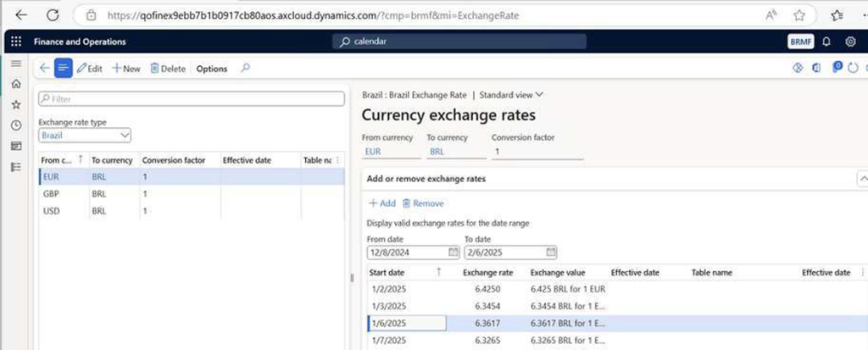Reload the browser page
This screenshot has width=868, height=350.
click(53, 15)
